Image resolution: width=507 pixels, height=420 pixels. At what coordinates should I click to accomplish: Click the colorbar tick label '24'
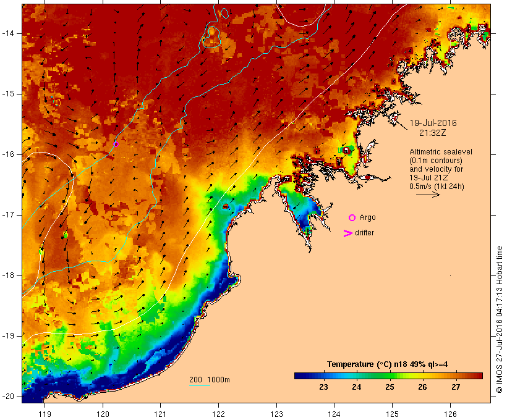tap(357, 387)
